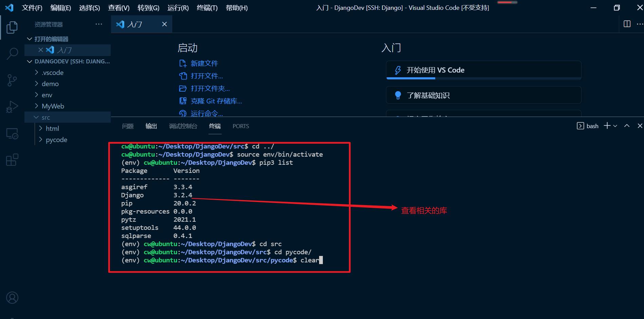644x319 pixels.
Task: Close the terminal panel
Action: click(640, 126)
